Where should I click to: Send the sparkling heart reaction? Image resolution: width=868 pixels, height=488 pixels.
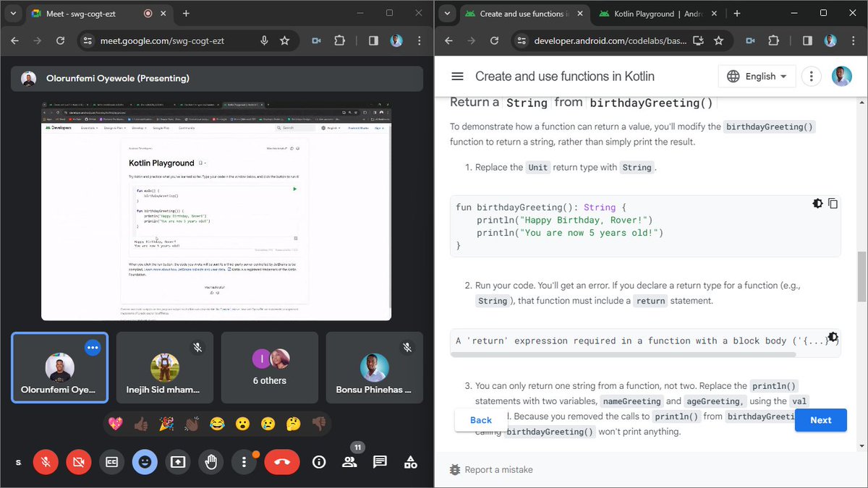click(x=116, y=424)
